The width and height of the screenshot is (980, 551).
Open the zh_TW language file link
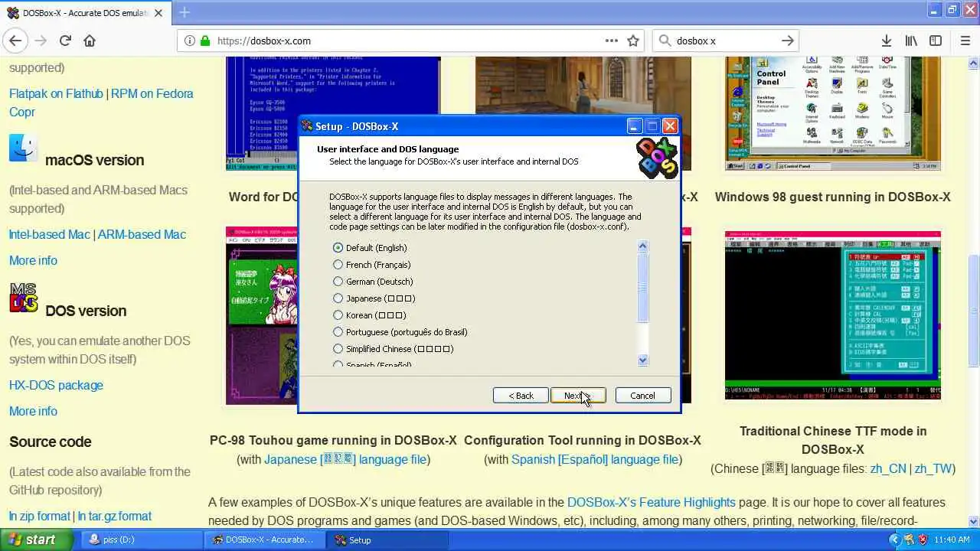933,468
